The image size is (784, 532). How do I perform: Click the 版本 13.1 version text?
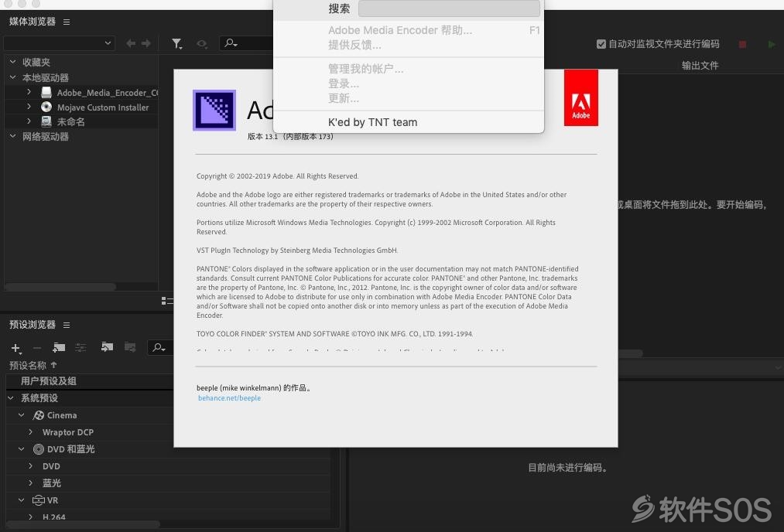(290, 136)
